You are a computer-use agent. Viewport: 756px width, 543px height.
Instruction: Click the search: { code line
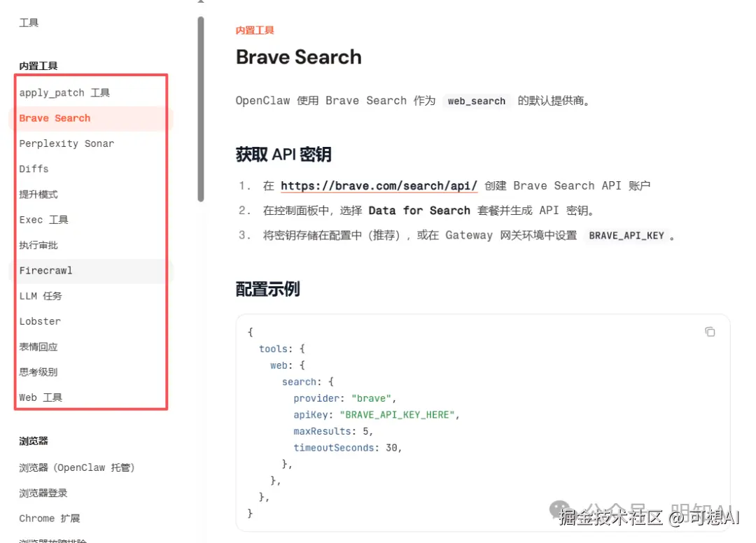point(307,381)
